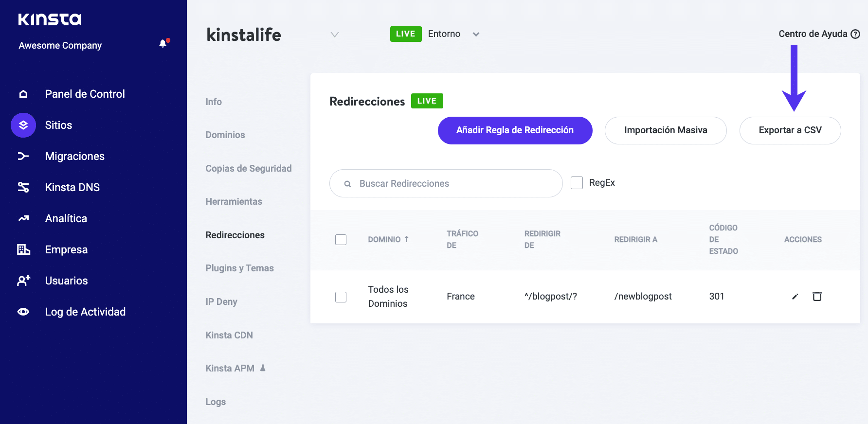Go to the Copias de Seguridad tab

click(x=248, y=168)
